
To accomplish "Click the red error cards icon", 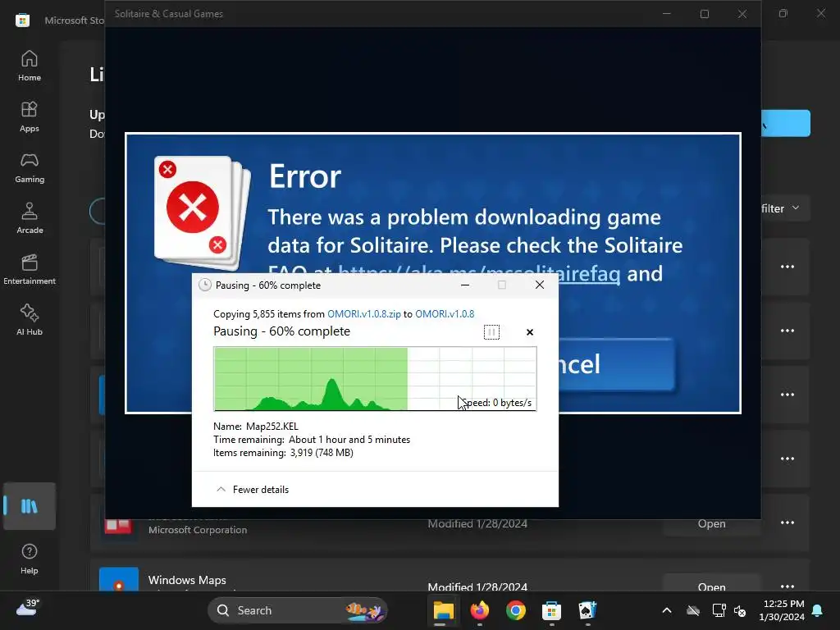I will coord(203,212).
